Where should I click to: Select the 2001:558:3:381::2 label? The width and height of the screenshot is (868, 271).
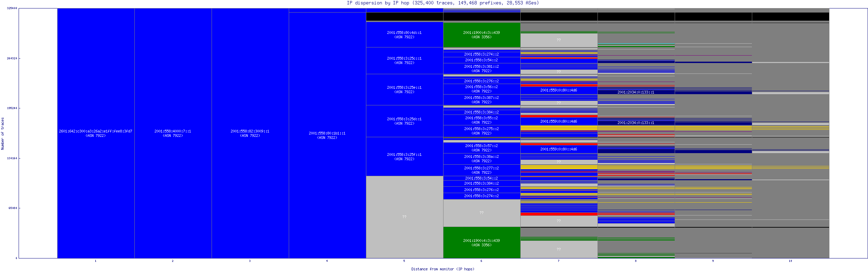(481, 69)
